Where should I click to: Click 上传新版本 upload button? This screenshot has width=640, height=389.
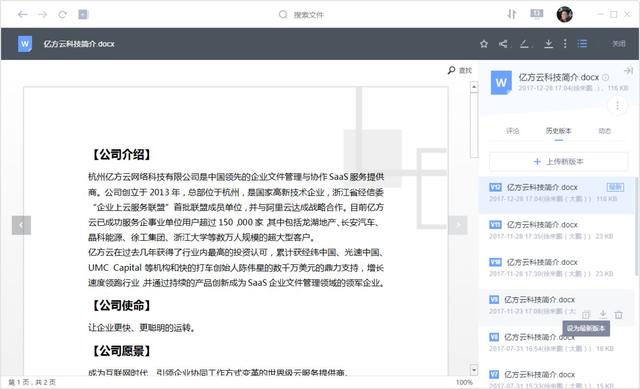pyautogui.click(x=558, y=162)
